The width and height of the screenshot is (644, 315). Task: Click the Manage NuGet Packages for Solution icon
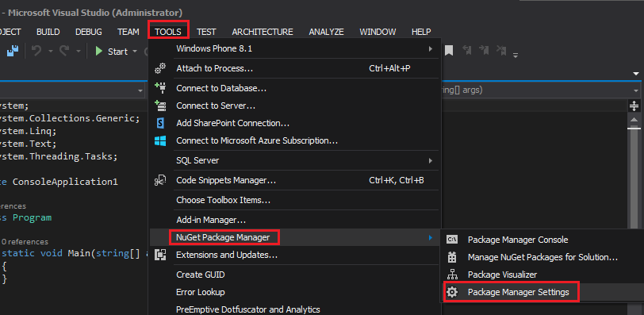452,257
